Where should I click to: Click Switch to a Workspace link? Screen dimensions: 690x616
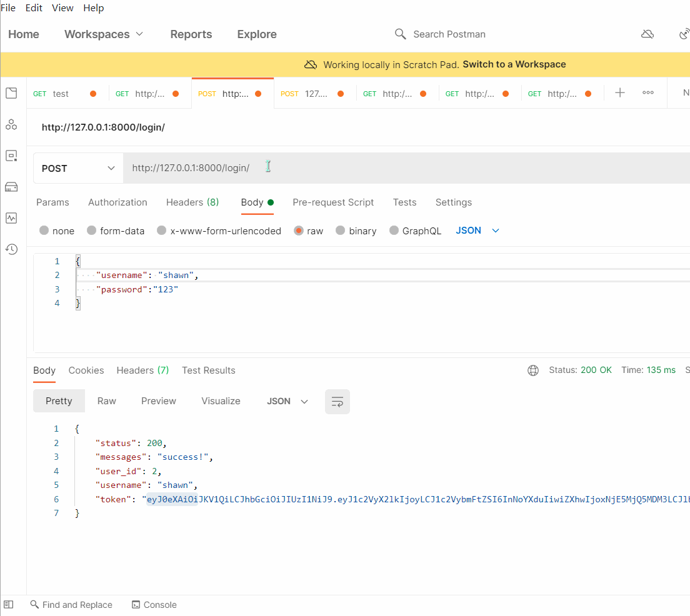pos(514,64)
